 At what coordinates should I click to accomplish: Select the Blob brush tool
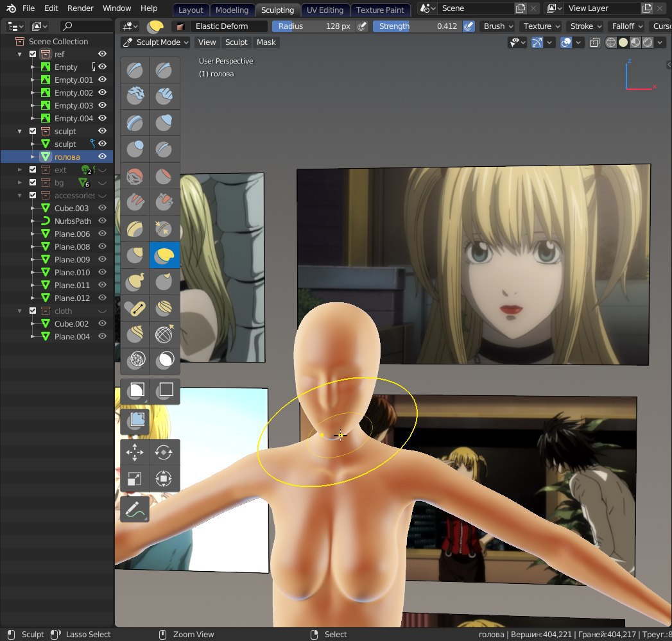click(135, 149)
